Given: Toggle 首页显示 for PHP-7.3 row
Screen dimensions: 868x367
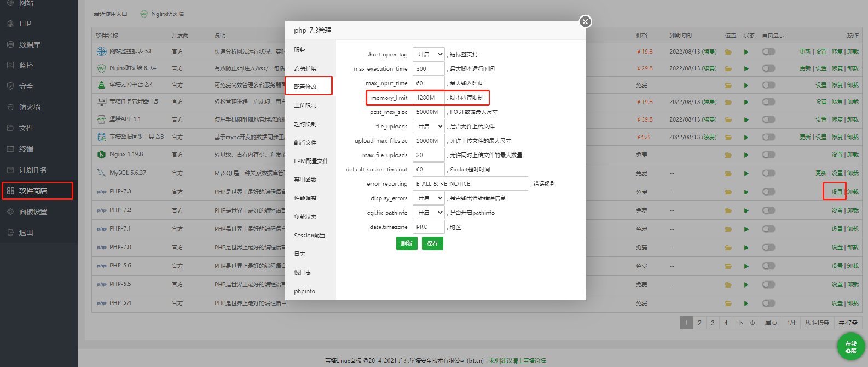Looking at the screenshot, I should point(769,192).
